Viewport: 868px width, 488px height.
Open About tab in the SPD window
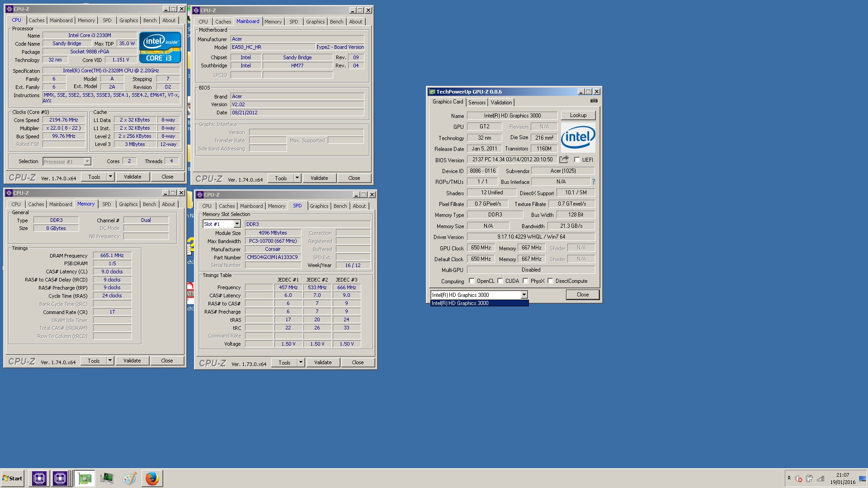(x=359, y=206)
